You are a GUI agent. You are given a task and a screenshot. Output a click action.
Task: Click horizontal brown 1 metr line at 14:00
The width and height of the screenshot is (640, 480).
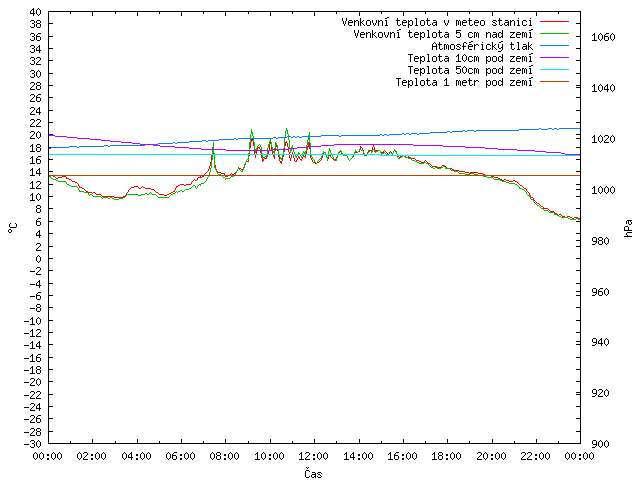tap(359, 176)
